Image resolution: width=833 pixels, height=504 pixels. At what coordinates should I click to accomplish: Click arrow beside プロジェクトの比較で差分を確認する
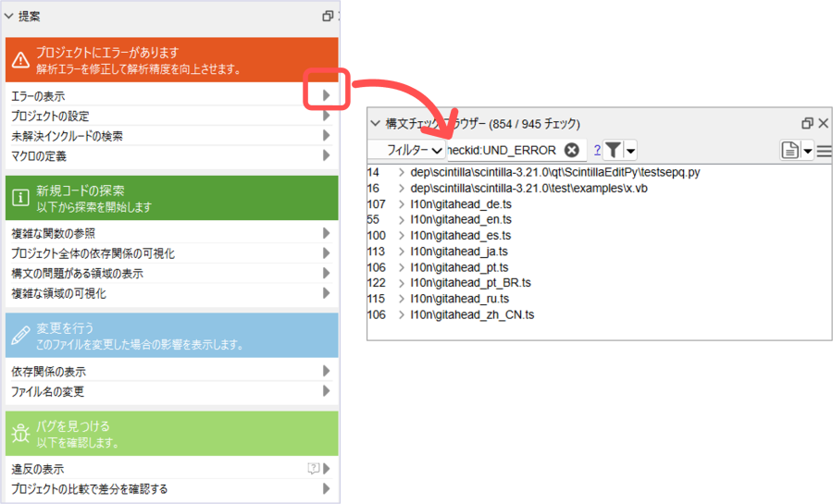click(x=326, y=488)
